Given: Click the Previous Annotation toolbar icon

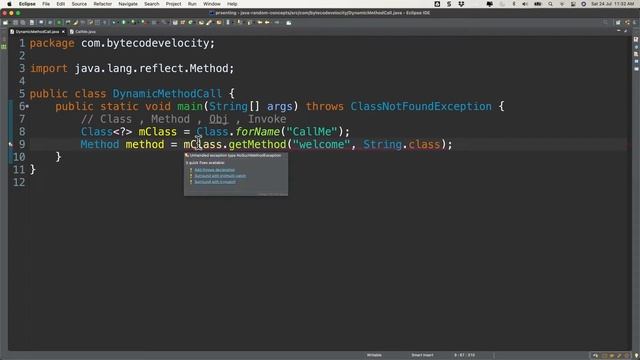Looking at the screenshot, I should tap(249, 22).
